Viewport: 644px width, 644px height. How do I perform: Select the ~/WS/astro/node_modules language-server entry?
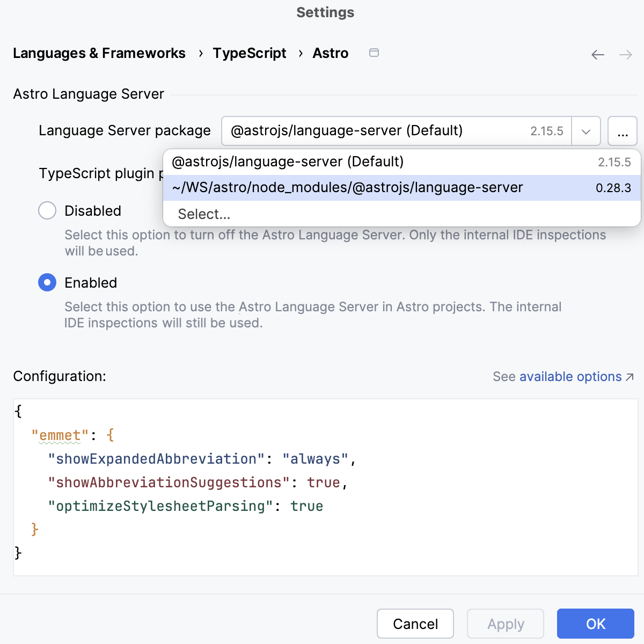347,187
